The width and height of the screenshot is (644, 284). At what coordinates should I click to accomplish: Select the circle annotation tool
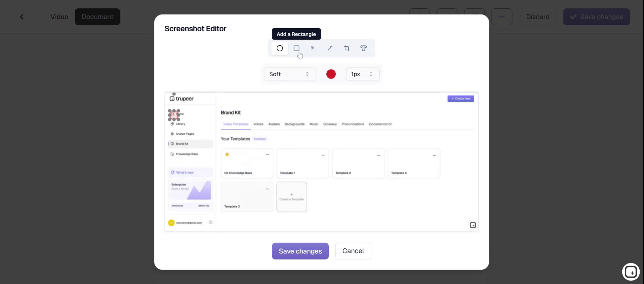(x=280, y=48)
